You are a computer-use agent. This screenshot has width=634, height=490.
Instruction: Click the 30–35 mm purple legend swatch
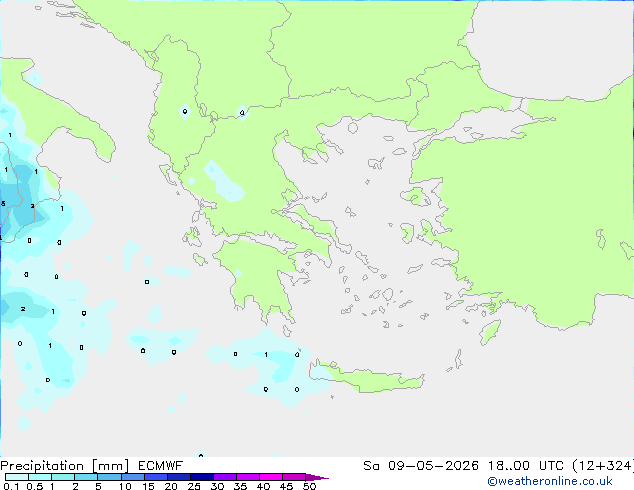pos(225,477)
